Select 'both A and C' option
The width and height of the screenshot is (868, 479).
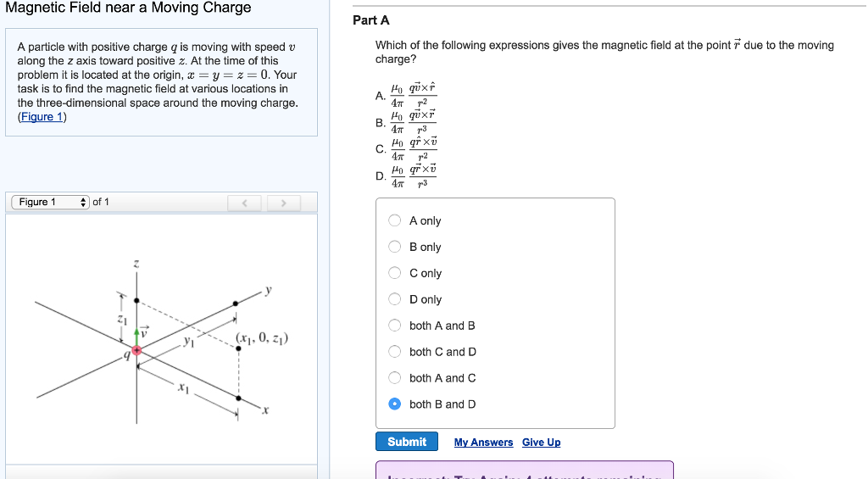(395, 378)
